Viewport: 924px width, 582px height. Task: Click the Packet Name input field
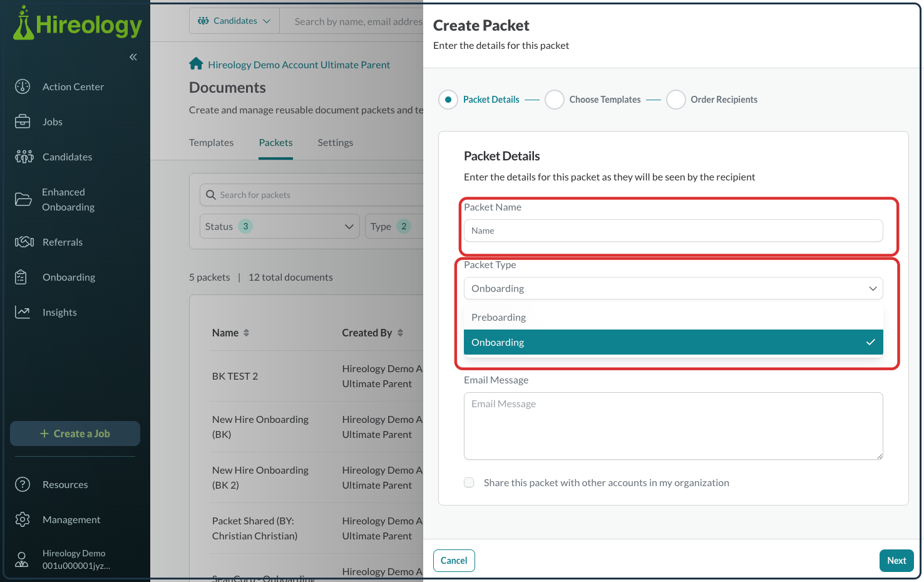click(674, 231)
